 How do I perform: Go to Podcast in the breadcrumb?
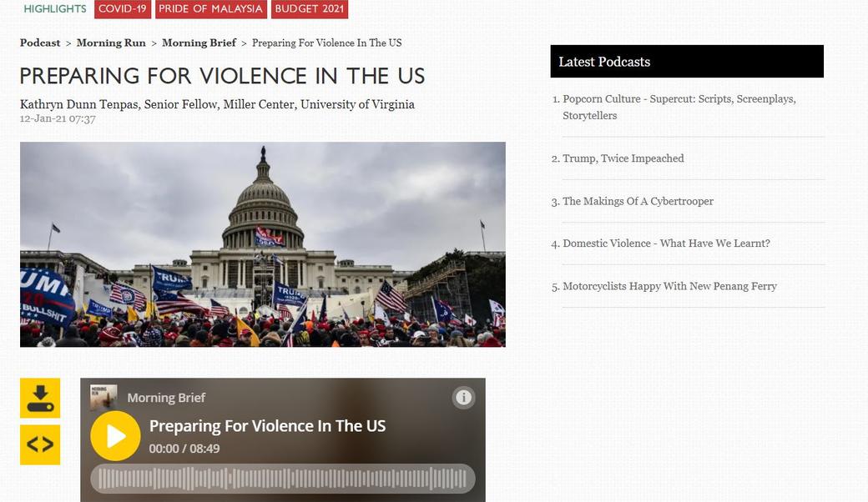click(x=40, y=43)
